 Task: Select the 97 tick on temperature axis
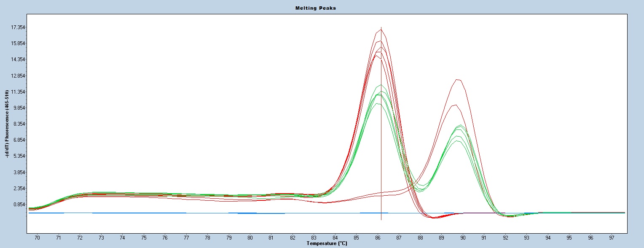(612, 238)
